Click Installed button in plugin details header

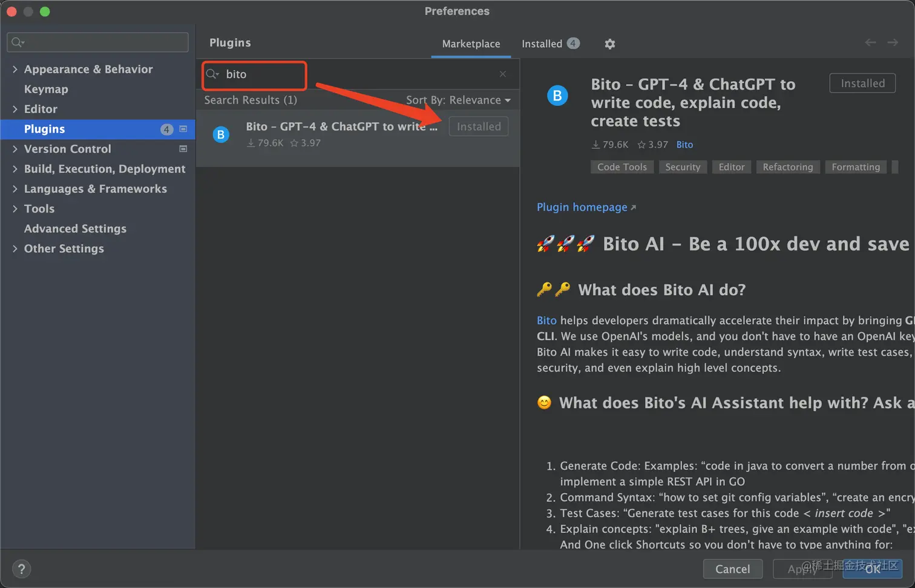(862, 83)
